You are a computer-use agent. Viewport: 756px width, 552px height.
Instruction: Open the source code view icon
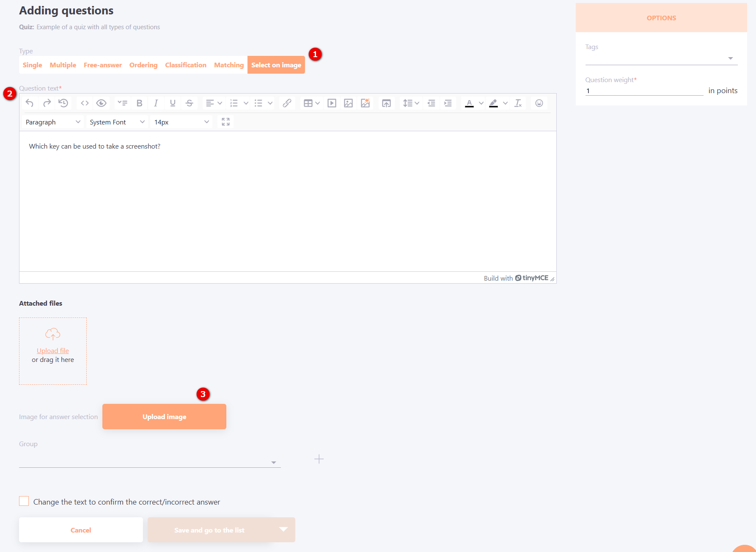click(x=85, y=103)
